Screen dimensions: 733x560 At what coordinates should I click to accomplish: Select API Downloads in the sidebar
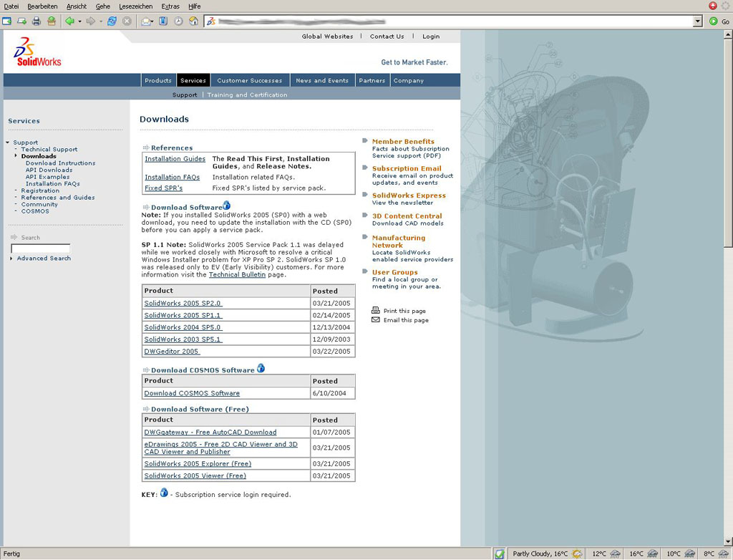pos(49,170)
